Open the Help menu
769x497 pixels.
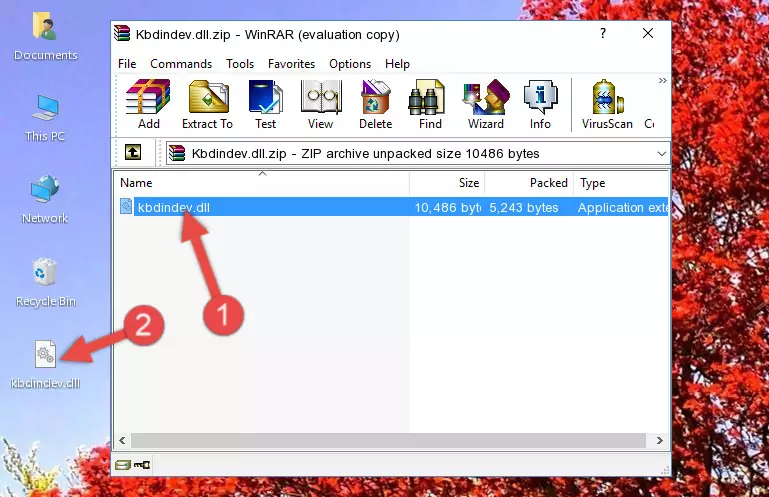397,64
